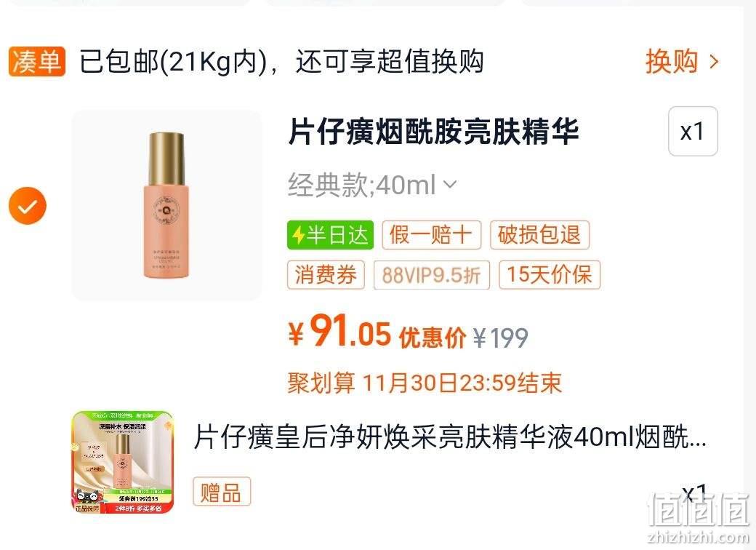Tap the 赠品 gift label tag
Viewport: 756px width, 550px height.
222,492
